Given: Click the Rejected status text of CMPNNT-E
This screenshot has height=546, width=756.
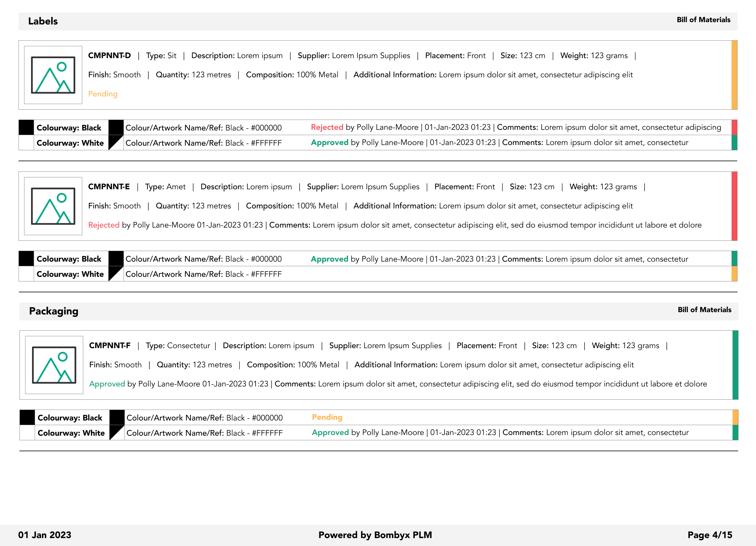Looking at the screenshot, I should tap(104, 225).
